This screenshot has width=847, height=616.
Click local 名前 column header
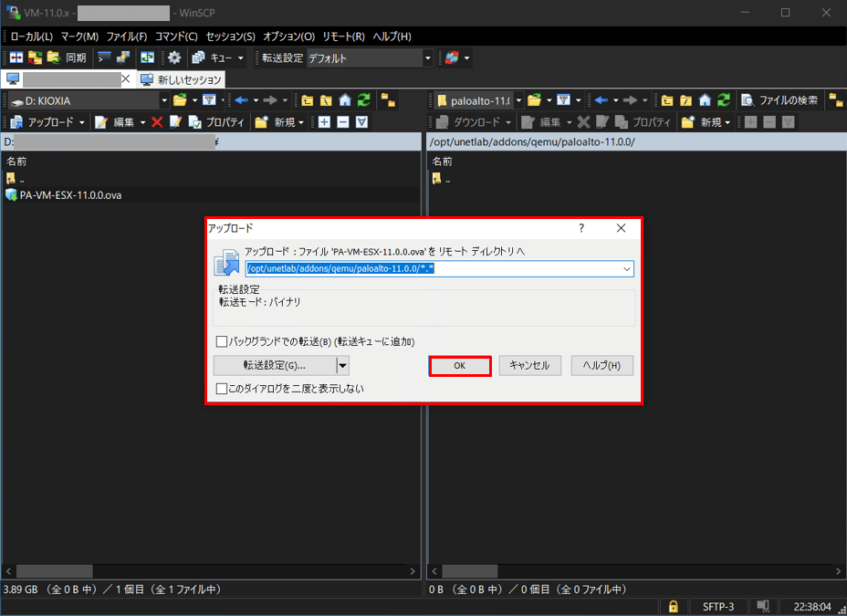tap(16, 162)
